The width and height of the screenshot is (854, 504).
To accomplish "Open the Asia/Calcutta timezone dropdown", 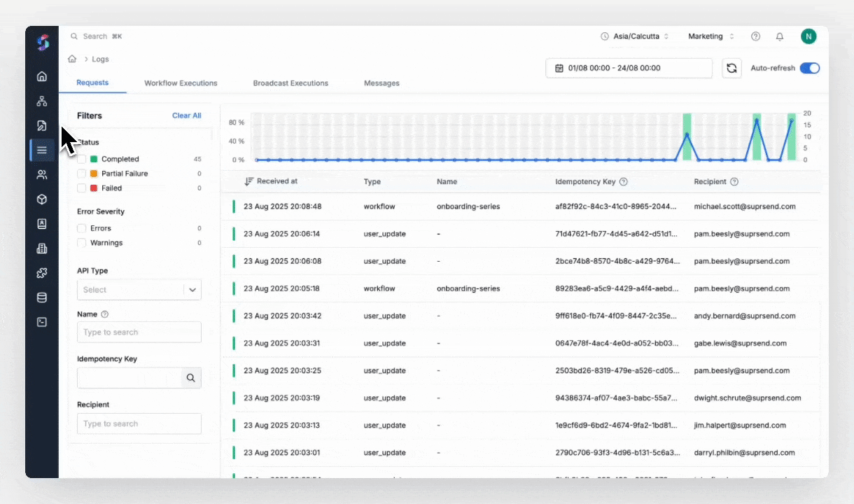I will (635, 36).
